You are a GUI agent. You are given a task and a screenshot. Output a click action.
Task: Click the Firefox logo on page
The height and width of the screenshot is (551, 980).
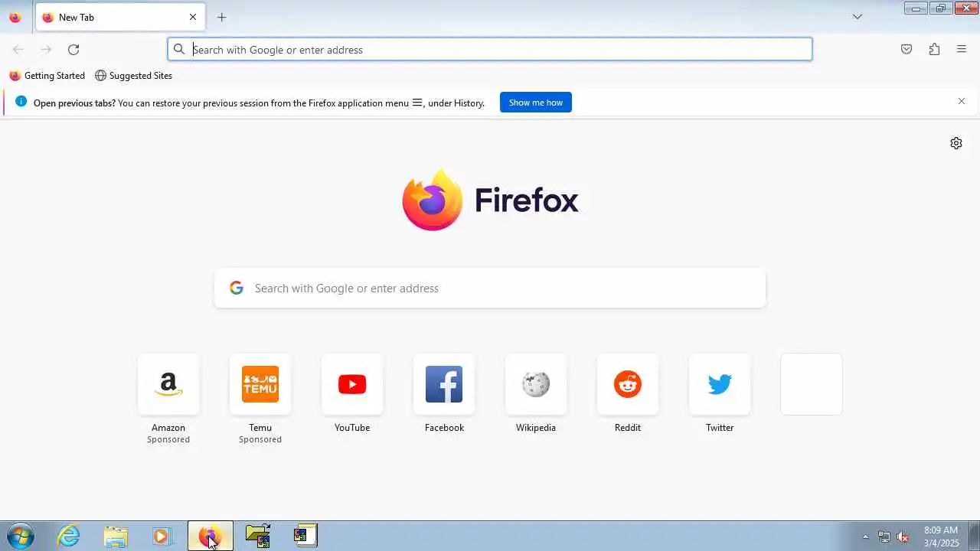click(490, 200)
